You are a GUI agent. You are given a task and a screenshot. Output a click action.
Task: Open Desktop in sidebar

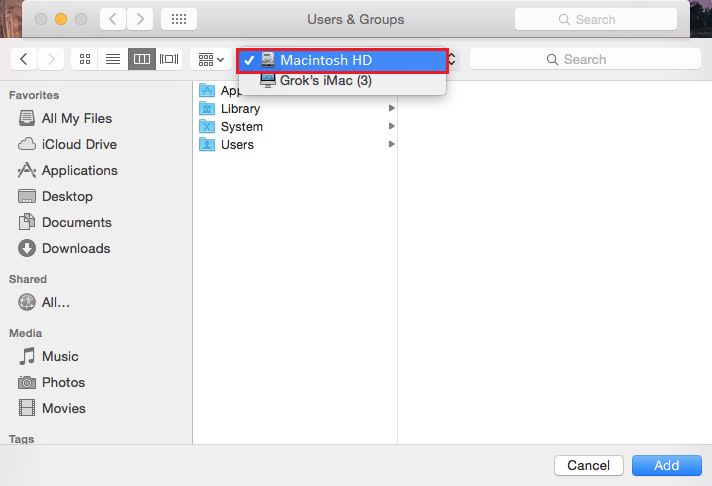[55, 196]
